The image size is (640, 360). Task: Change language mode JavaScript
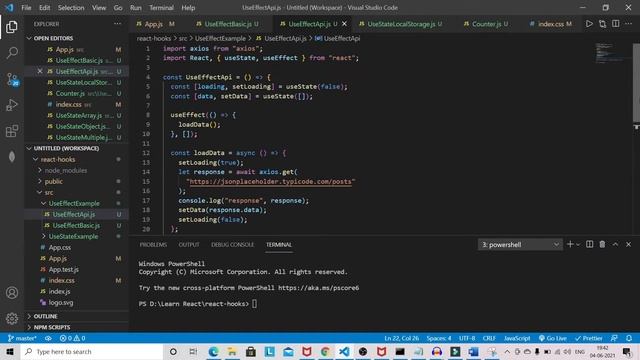[x=517, y=338]
